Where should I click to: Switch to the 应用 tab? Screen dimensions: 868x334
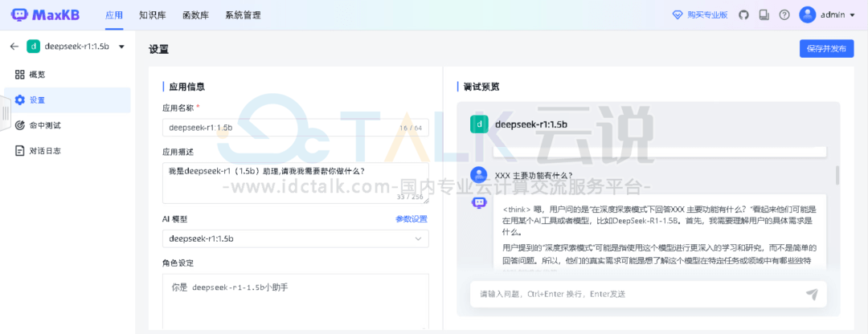click(114, 15)
